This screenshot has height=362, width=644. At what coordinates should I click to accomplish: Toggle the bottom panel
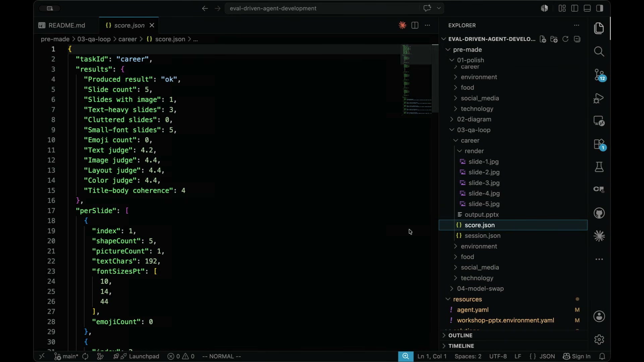[x=587, y=8]
